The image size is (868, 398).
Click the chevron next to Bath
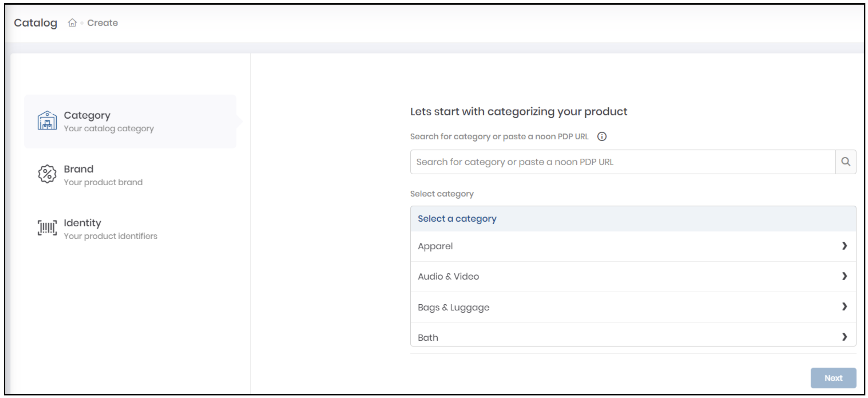click(845, 337)
